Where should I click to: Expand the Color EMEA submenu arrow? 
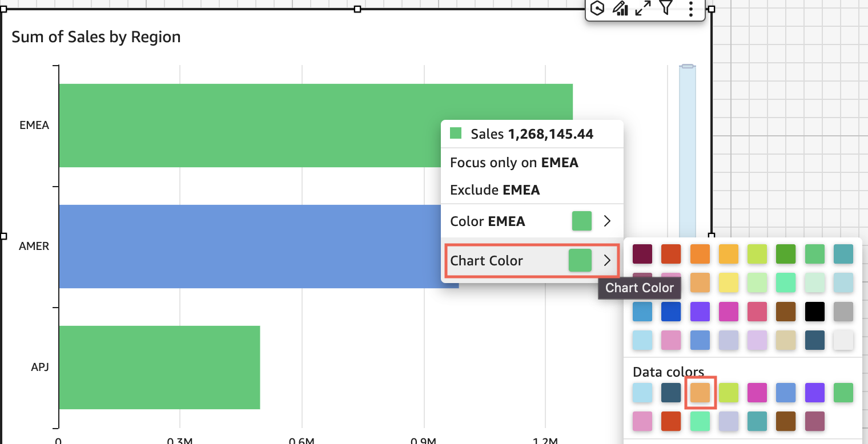(x=607, y=221)
